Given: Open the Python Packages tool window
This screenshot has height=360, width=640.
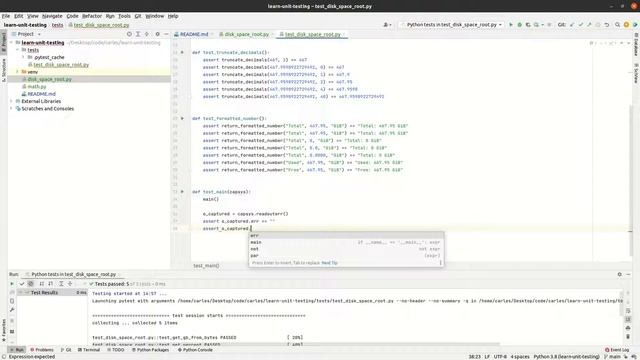Looking at the screenshot, I should tap(150, 350).
